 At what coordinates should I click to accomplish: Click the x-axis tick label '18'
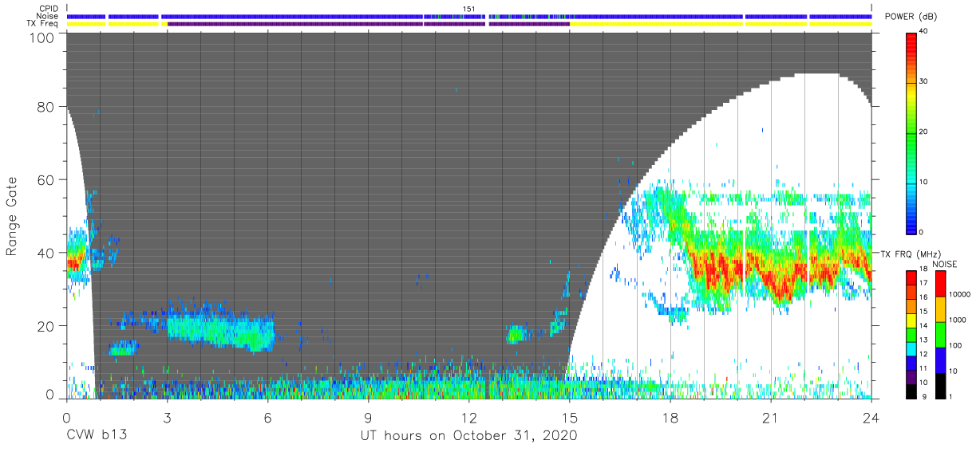pos(670,416)
